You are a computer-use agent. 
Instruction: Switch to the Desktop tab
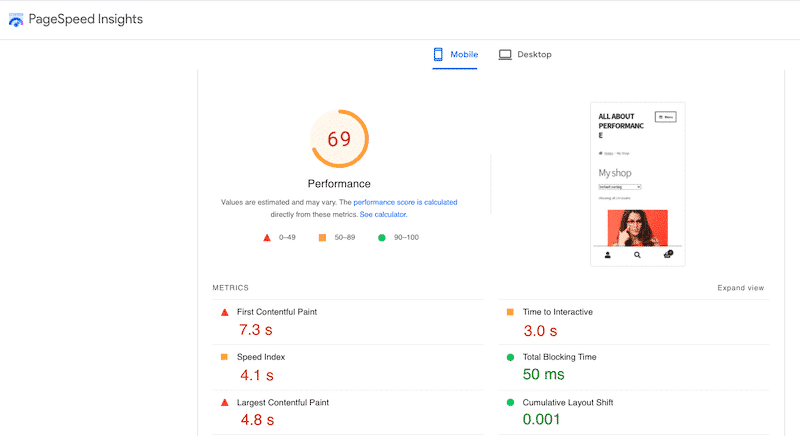525,55
